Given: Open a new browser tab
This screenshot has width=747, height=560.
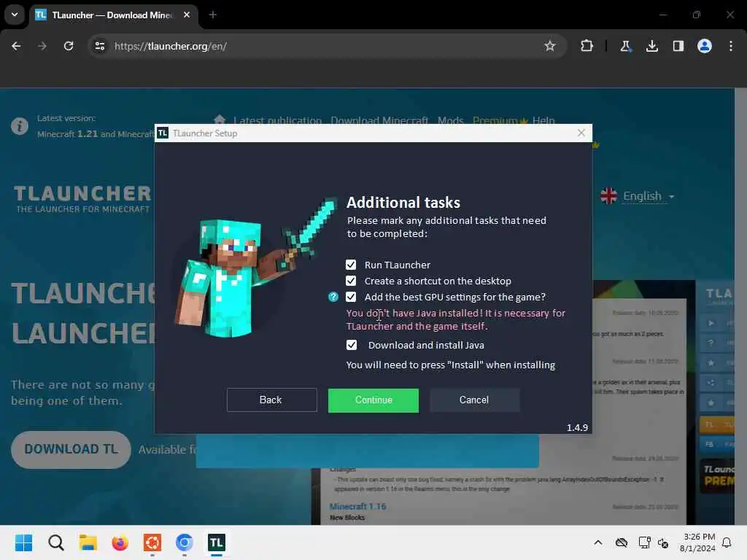Looking at the screenshot, I should point(213,15).
